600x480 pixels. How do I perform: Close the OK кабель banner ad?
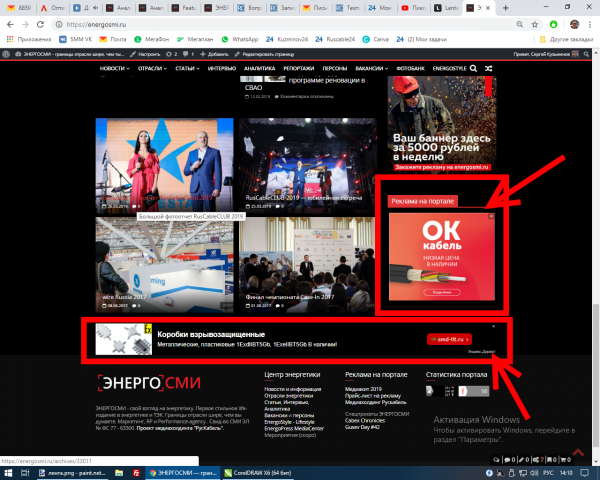[x=491, y=216]
